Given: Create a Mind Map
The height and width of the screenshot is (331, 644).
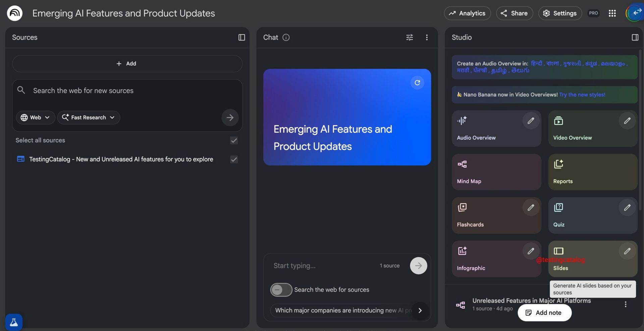Looking at the screenshot, I should tap(496, 172).
